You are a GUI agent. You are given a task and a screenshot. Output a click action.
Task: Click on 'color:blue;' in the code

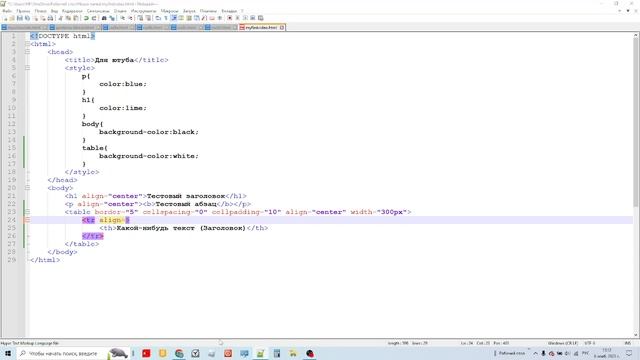coord(123,84)
